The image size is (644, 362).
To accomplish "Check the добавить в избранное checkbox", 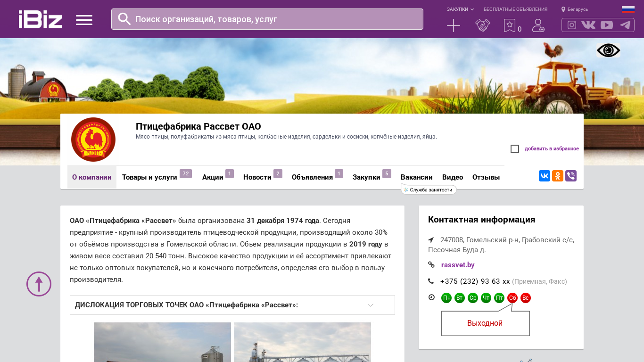I will [x=515, y=149].
